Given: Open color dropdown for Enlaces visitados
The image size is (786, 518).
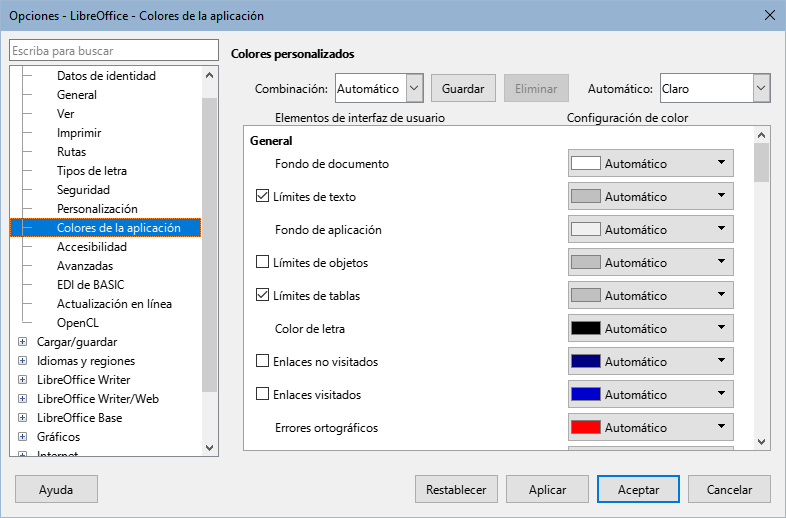Looking at the screenshot, I should (x=651, y=394).
